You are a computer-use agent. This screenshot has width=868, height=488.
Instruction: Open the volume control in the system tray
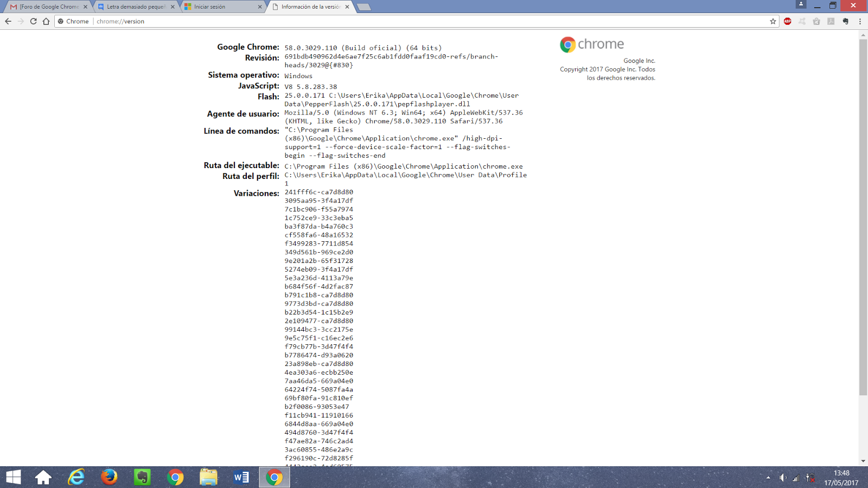point(782,478)
